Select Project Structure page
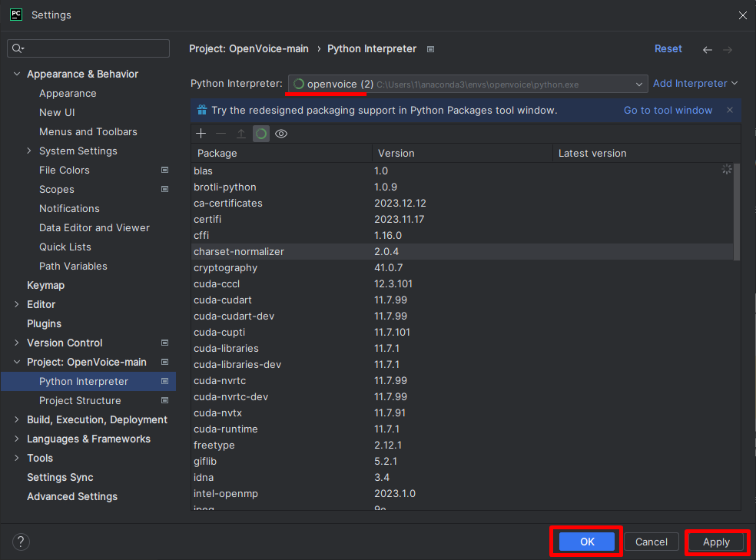 80,400
